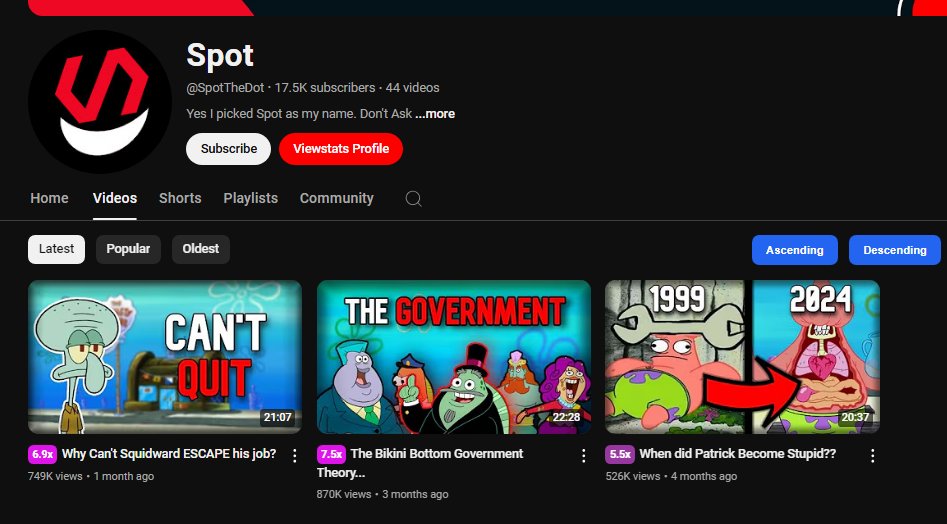Click the '44 videos' count text

[413, 88]
